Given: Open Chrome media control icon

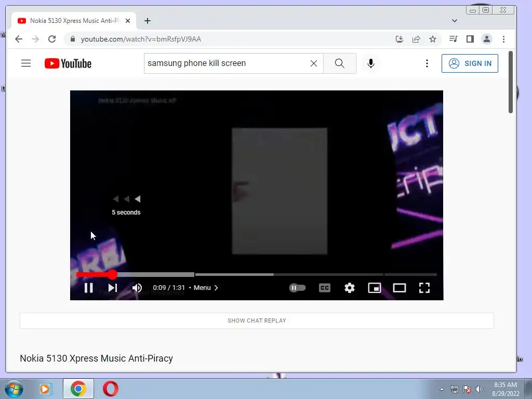Looking at the screenshot, I should [x=453, y=39].
